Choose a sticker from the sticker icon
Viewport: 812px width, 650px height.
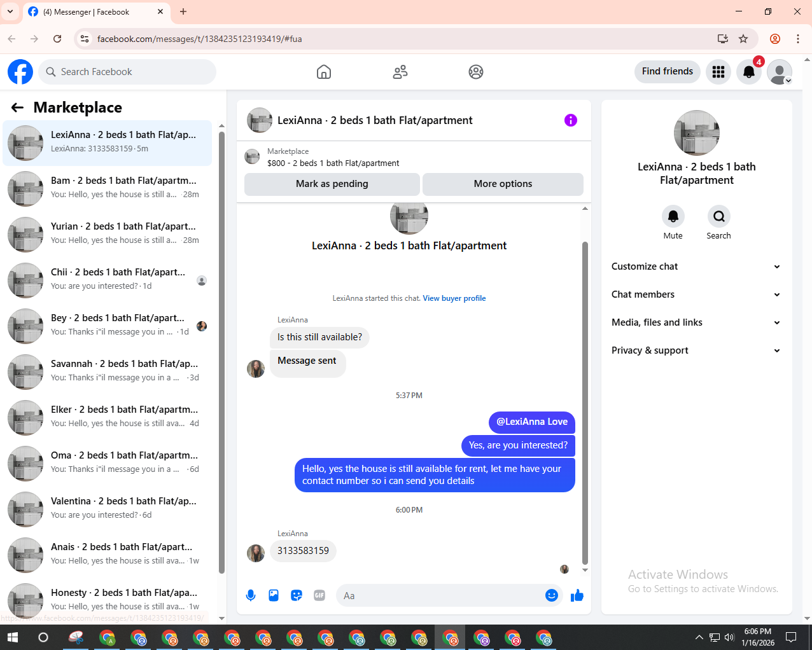pyautogui.click(x=297, y=595)
